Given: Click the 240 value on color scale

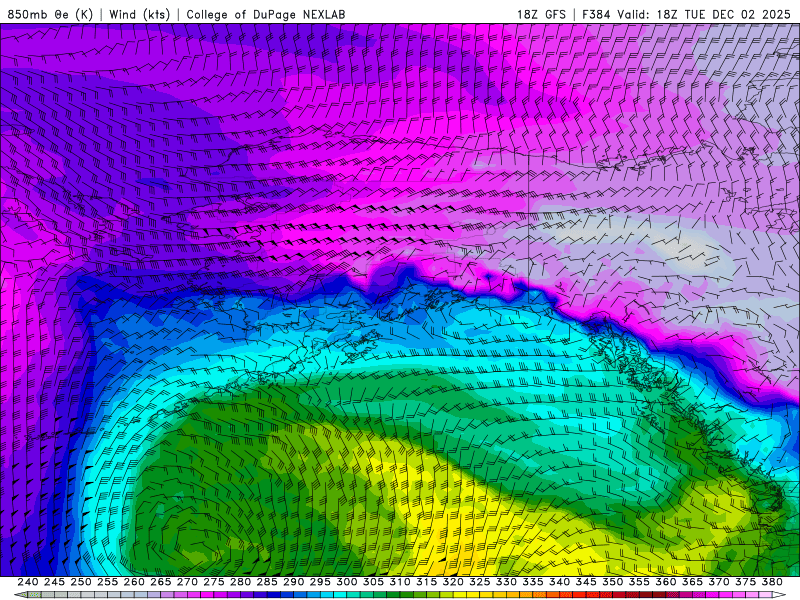Looking at the screenshot, I should coord(28,582).
